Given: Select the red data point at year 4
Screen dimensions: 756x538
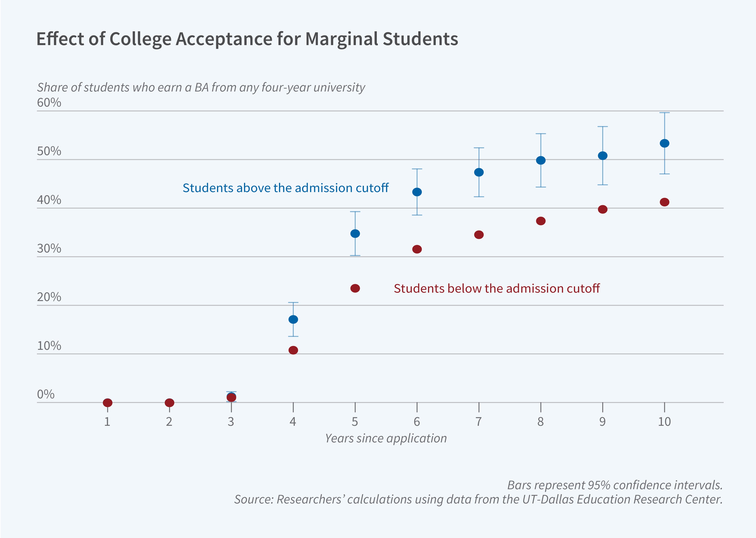Looking at the screenshot, I should coord(293,350).
